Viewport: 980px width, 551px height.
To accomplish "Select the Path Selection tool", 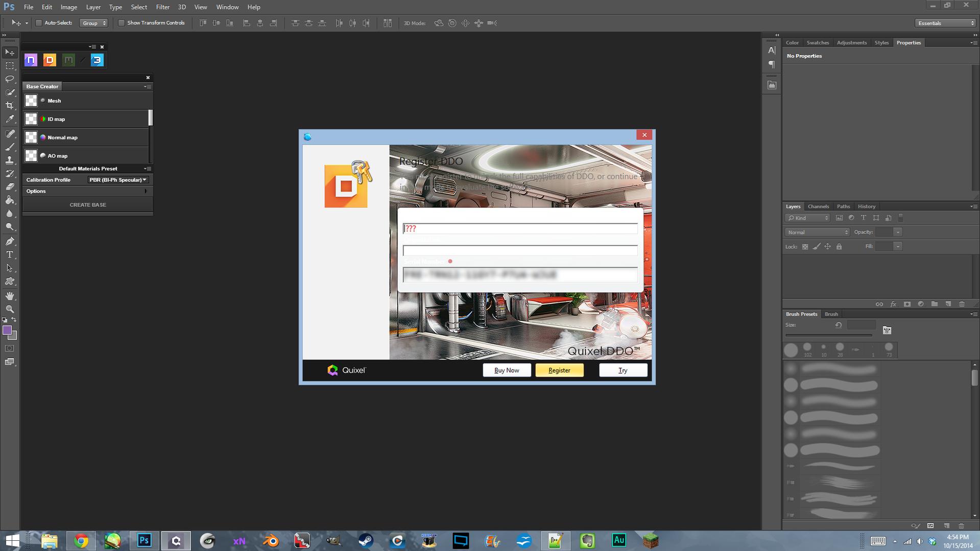I will click(10, 268).
